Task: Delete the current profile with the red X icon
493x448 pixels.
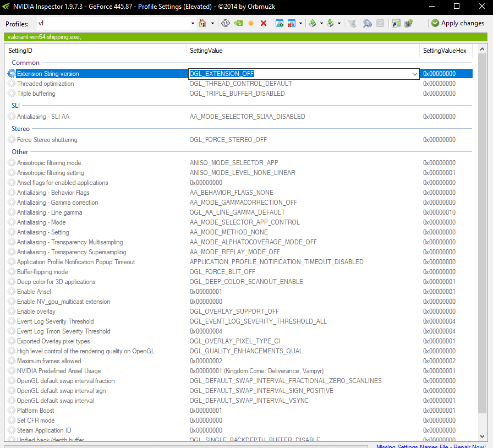Action: [x=264, y=23]
